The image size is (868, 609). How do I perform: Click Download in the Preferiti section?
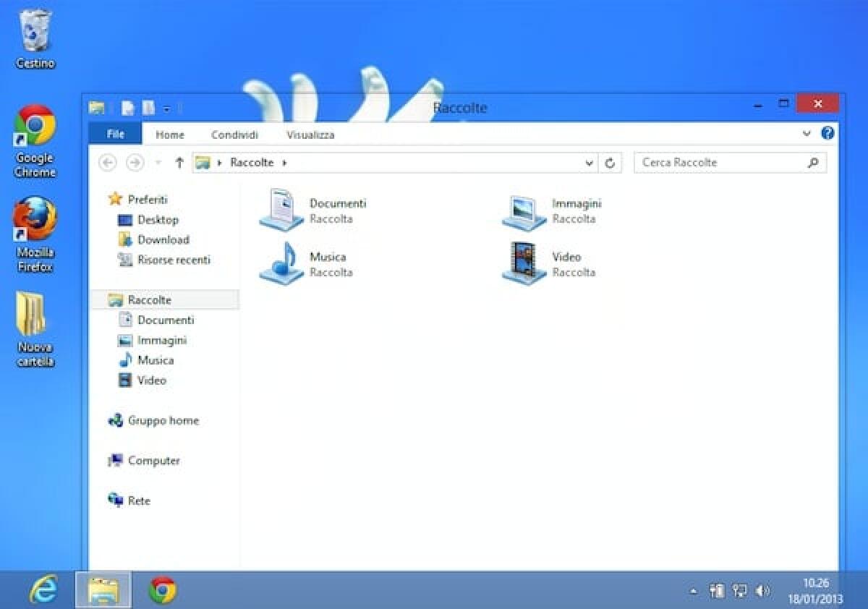(x=162, y=239)
